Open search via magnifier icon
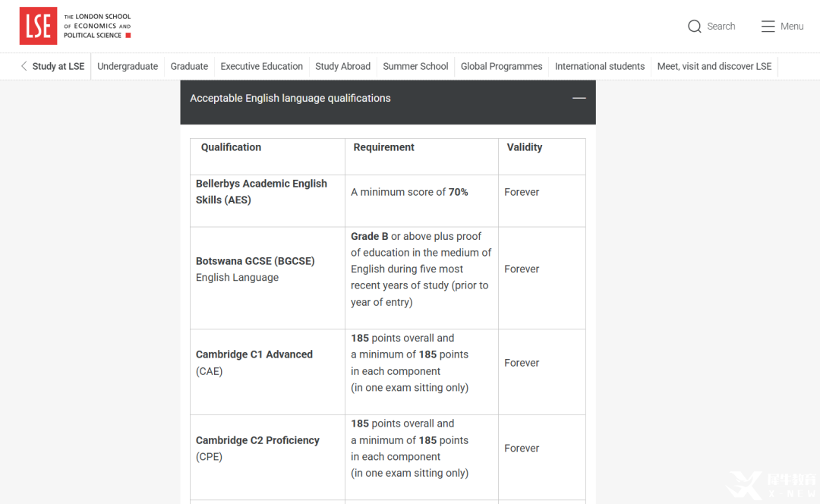Viewport: 820px width, 504px height. point(694,26)
